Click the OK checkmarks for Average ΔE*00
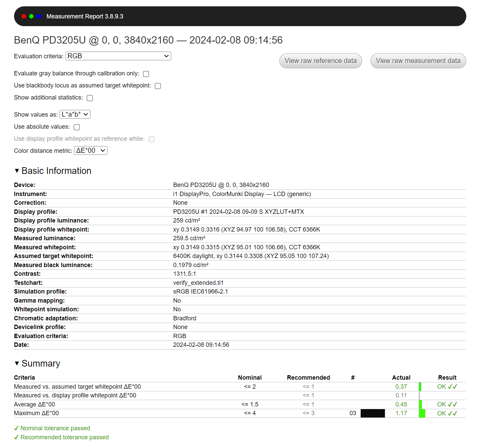Image resolution: width=482 pixels, height=448 pixels. point(447,404)
